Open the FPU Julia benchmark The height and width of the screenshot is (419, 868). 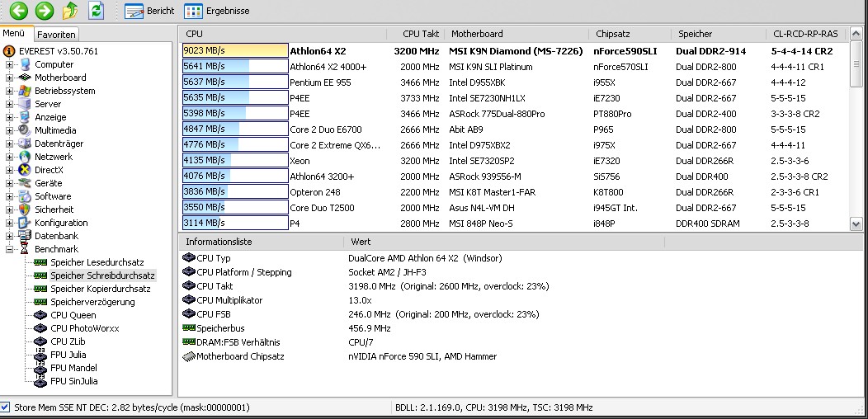pyautogui.click(x=68, y=355)
